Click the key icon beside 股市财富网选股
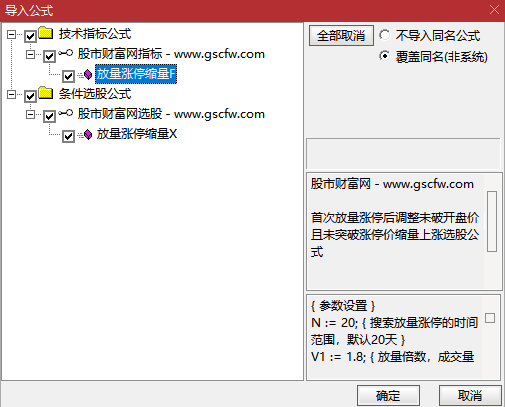Image resolution: width=505 pixels, height=407 pixels. pos(65,113)
